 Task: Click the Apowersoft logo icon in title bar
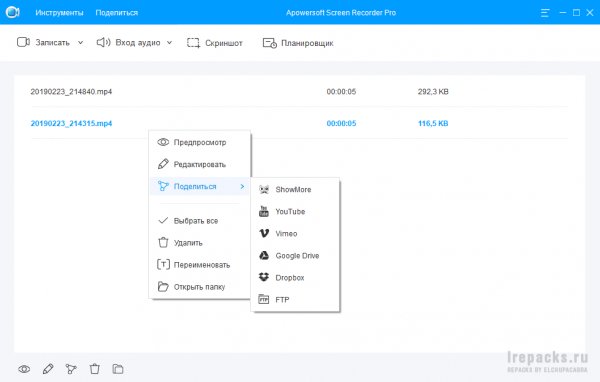pyautogui.click(x=12, y=12)
